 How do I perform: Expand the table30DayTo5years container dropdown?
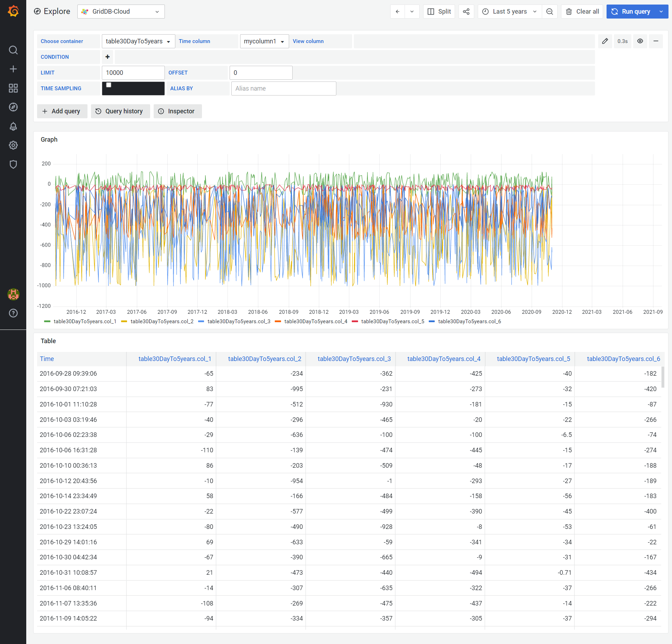click(138, 41)
